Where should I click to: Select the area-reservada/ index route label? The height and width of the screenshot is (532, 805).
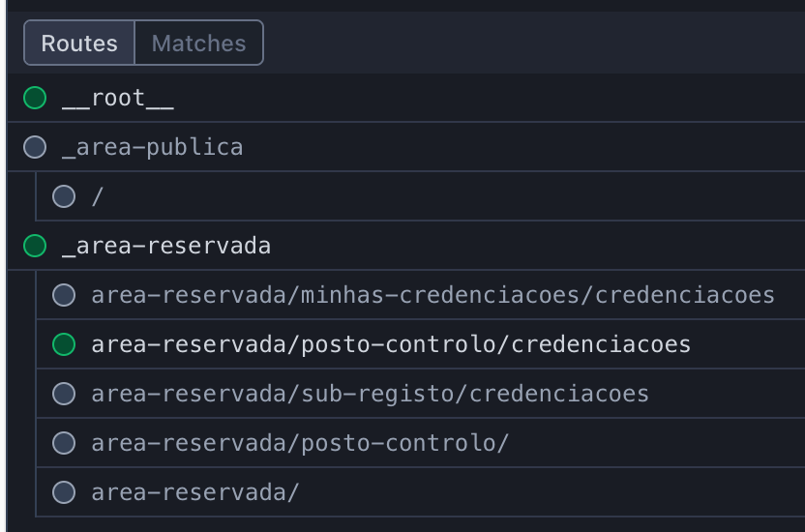(x=195, y=492)
